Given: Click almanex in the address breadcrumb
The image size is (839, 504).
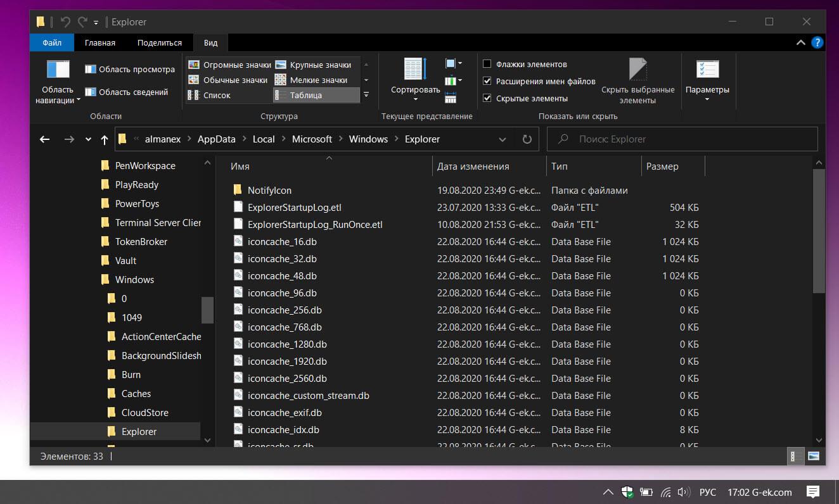Looking at the screenshot, I should coord(163,139).
